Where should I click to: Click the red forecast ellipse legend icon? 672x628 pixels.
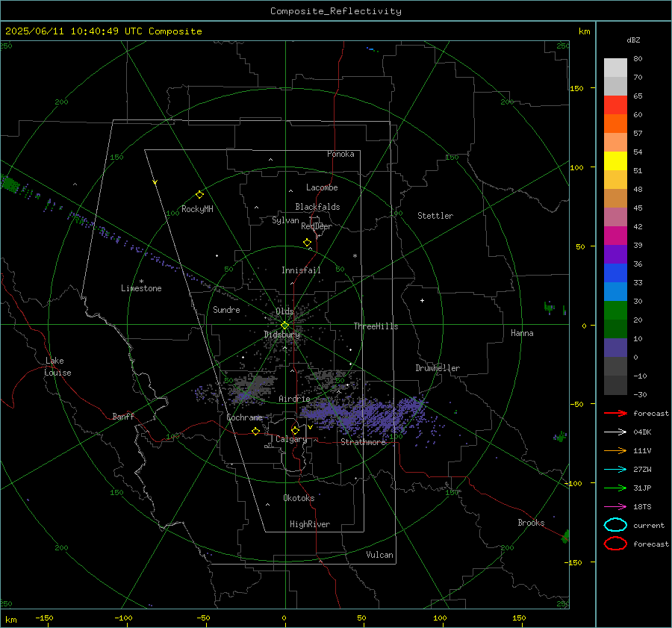tap(615, 544)
